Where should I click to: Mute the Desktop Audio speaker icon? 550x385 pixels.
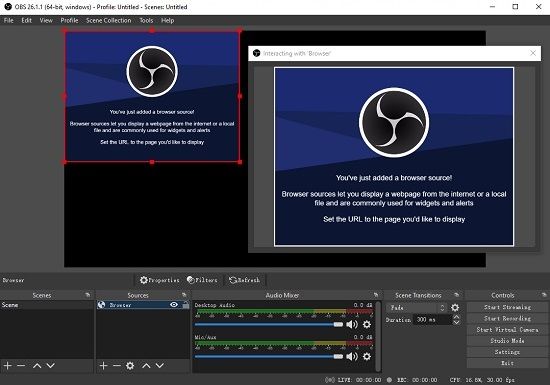coord(351,324)
